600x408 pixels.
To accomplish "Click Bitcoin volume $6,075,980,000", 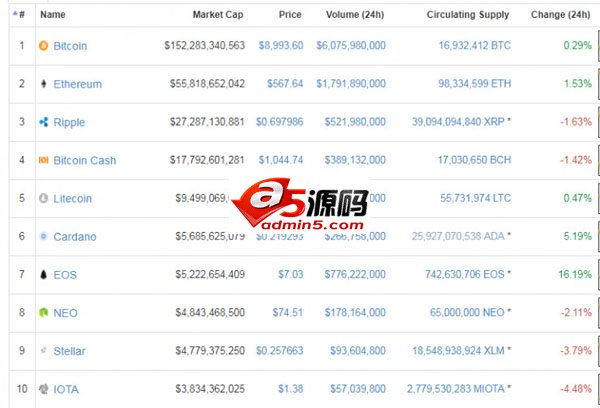I will [351, 46].
